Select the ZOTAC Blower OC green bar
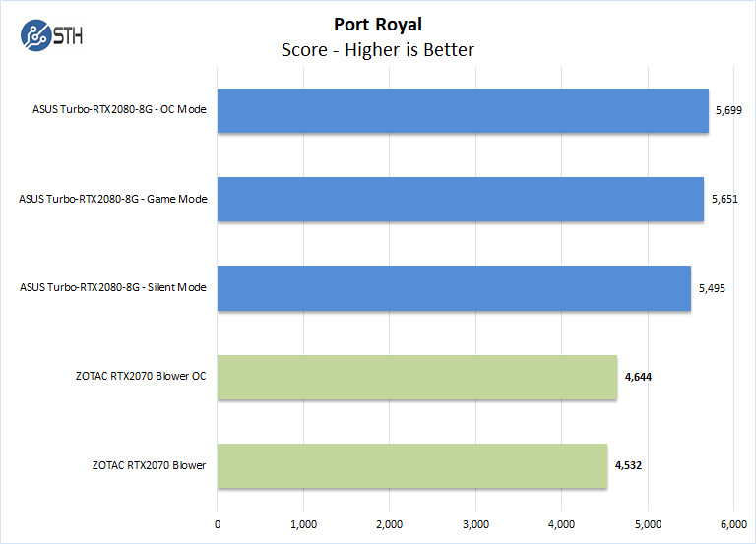756x544 pixels. [417, 378]
